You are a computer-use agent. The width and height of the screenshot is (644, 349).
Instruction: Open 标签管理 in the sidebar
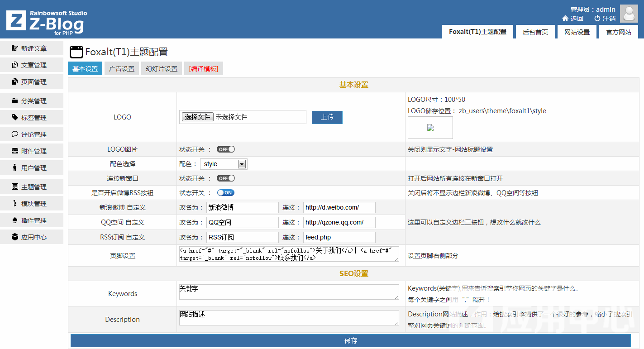pos(32,118)
